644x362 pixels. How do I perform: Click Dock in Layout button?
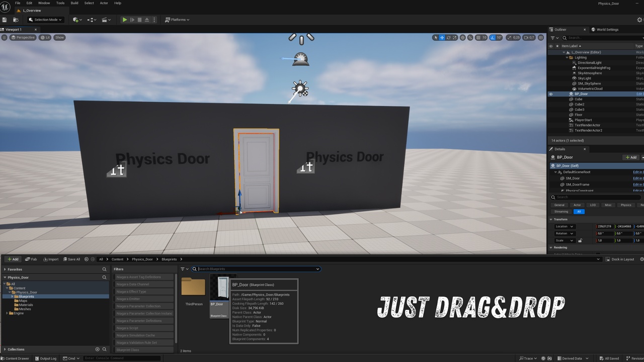620,259
